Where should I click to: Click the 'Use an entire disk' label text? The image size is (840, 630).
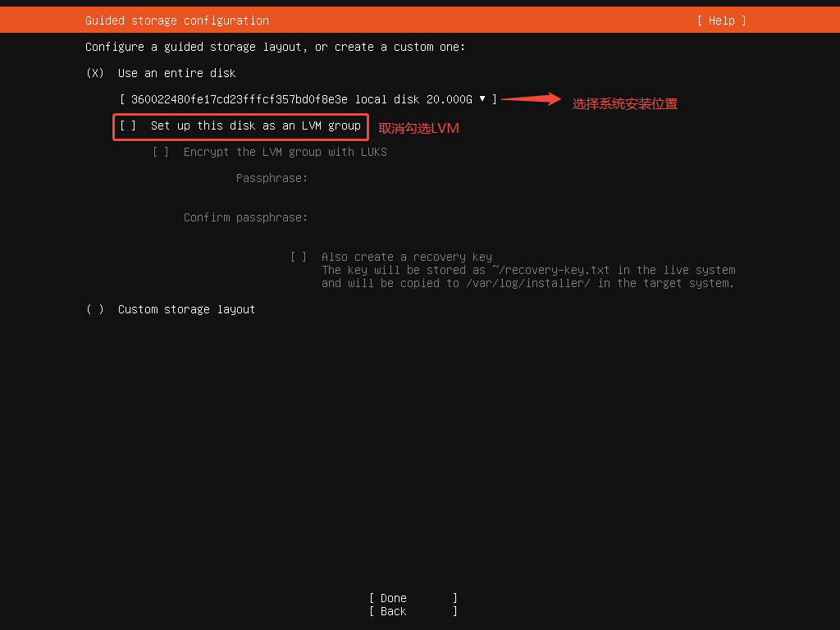pyautogui.click(x=176, y=73)
